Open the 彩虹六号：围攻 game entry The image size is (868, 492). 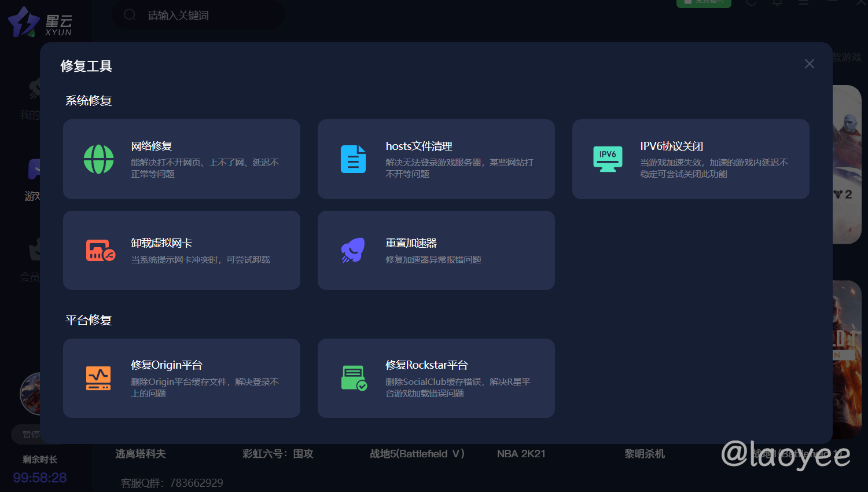[278, 454]
